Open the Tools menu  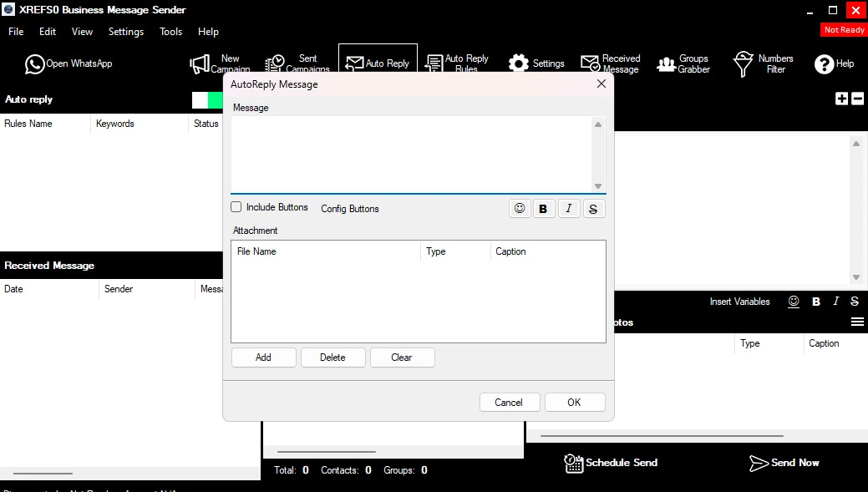tap(171, 32)
